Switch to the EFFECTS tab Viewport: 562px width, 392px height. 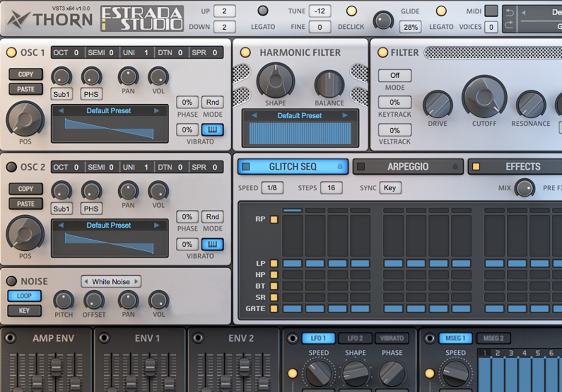click(516, 167)
